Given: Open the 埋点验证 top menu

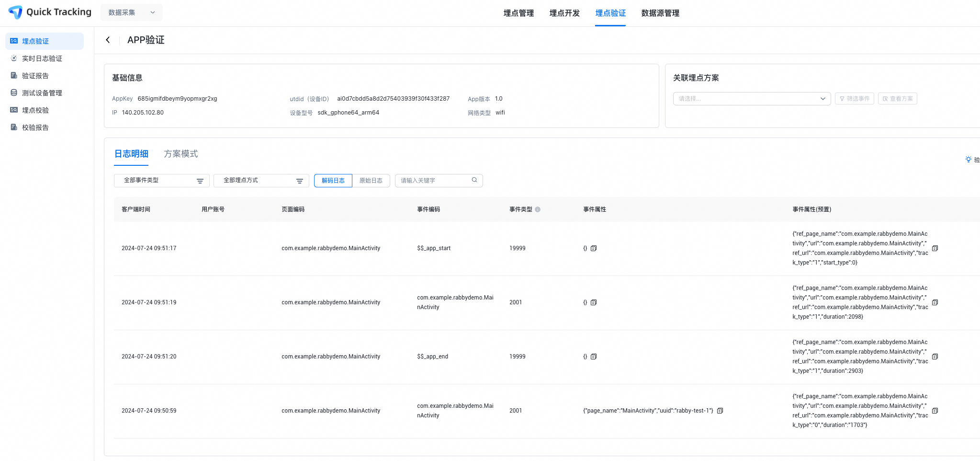Looking at the screenshot, I should [610, 13].
